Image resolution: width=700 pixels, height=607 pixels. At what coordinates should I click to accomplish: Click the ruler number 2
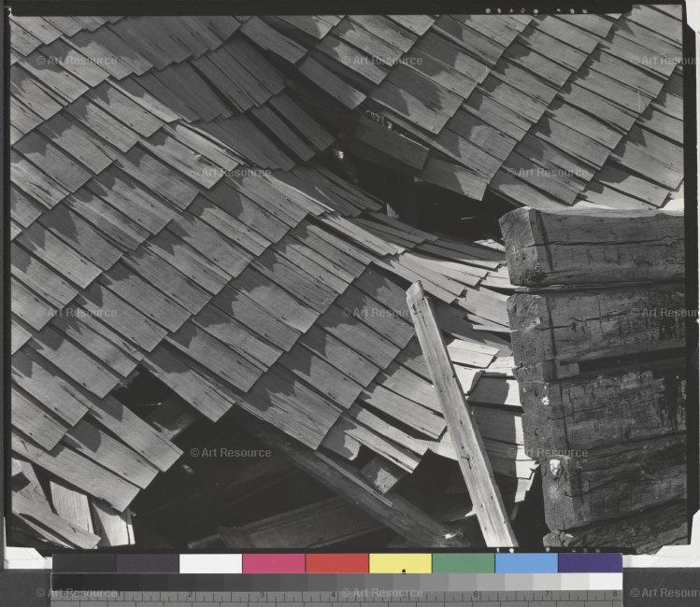[191, 594]
